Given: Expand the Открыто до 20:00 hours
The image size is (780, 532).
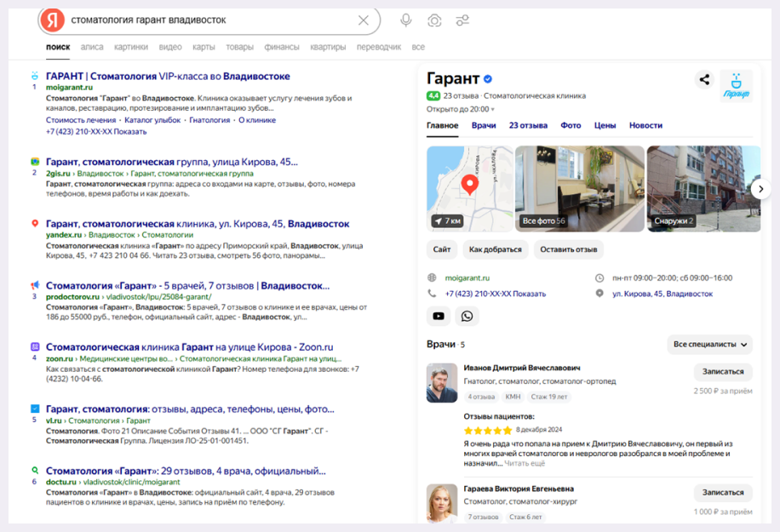Looking at the screenshot, I should pyautogui.click(x=460, y=109).
